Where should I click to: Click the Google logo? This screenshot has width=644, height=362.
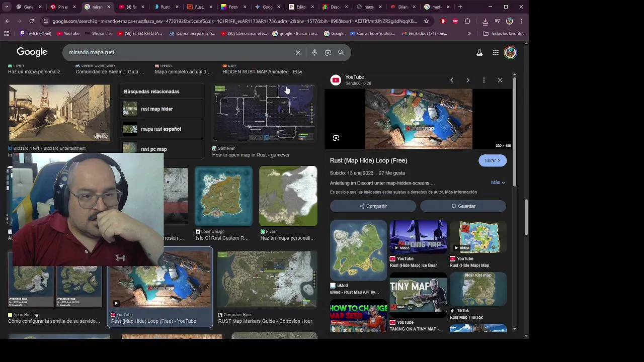point(32,52)
